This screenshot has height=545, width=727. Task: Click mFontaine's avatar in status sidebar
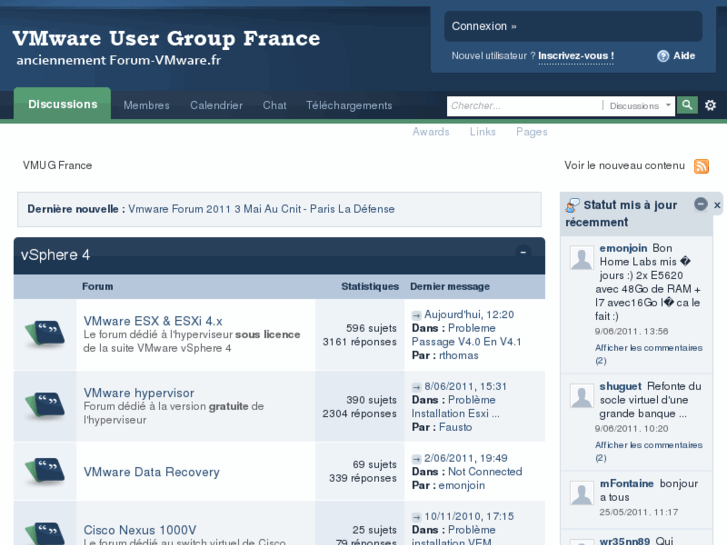[581, 493]
